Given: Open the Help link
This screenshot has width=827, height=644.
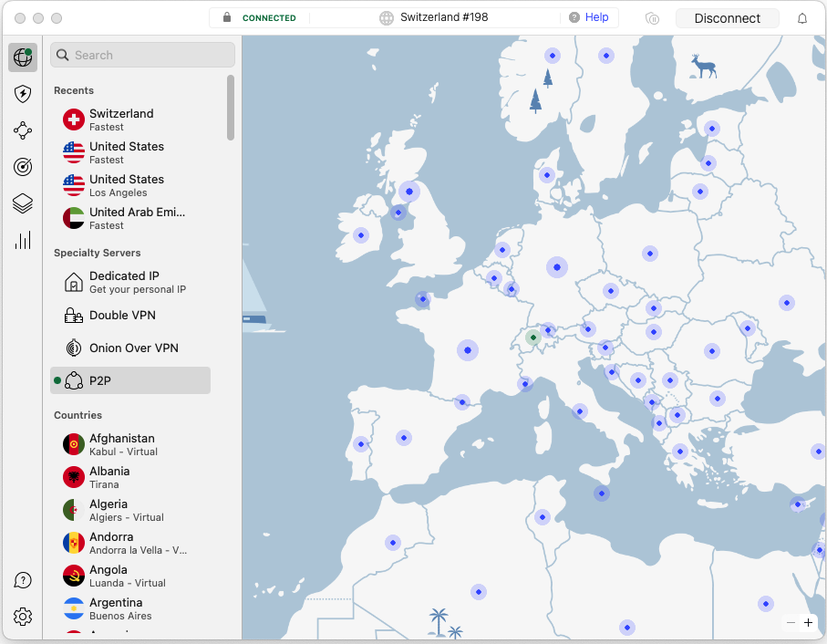Looking at the screenshot, I should tap(596, 17).
